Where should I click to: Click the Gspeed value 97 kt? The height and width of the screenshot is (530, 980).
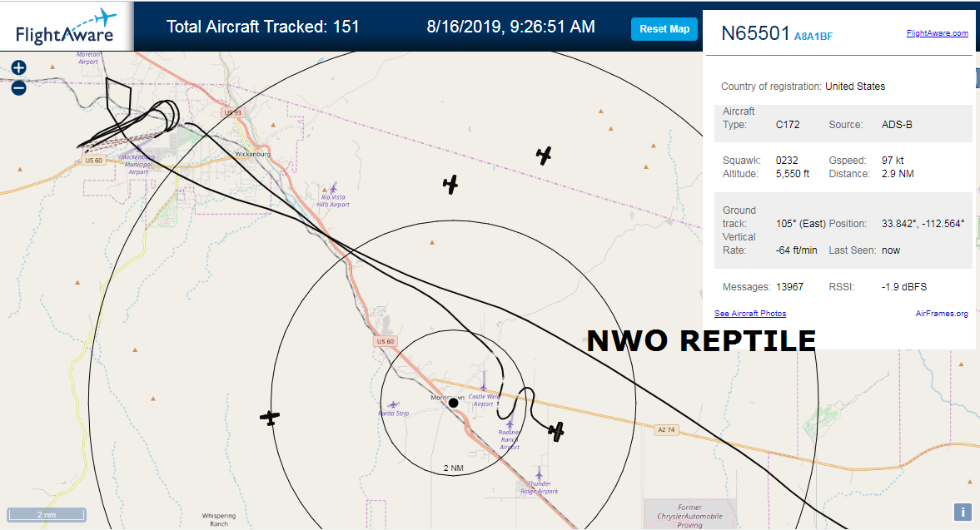coord(893,161)
